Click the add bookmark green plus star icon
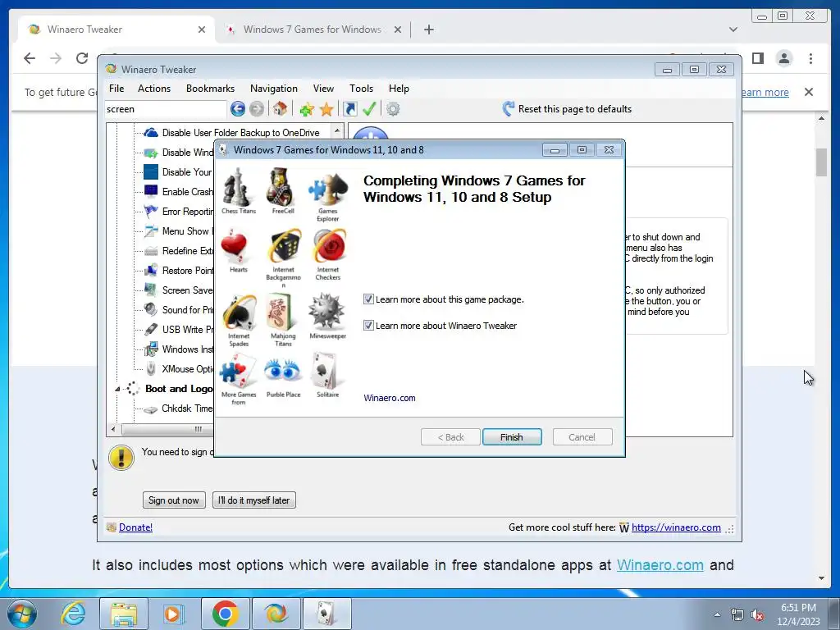This screenshot has width=840, height=630. pyautogui.click(x=307, y=109)
